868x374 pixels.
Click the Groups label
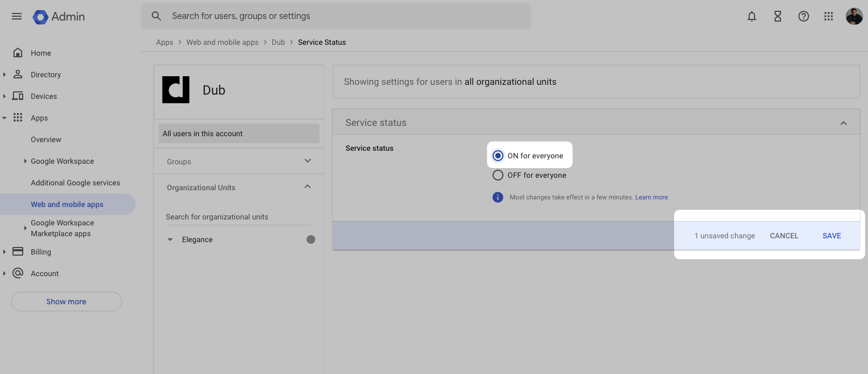tap(179, 162)
